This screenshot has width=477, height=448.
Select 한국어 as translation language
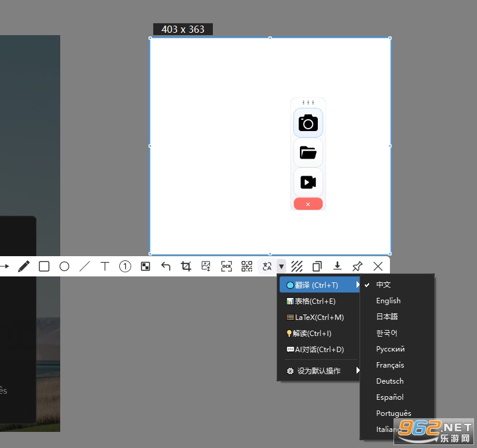397,333
